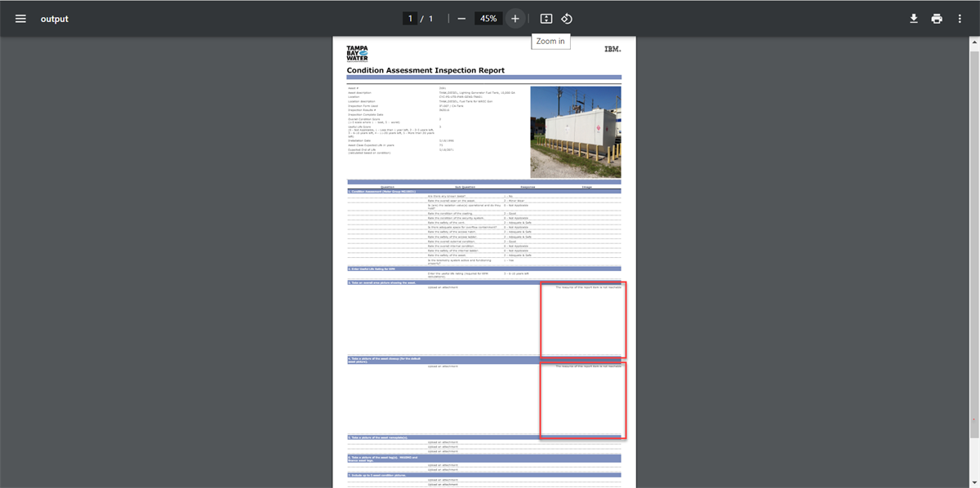The height and width of the screenshot is (488, 980).
Task: Open the PDF sidebar hamburger menu
Action: (20, 19)
